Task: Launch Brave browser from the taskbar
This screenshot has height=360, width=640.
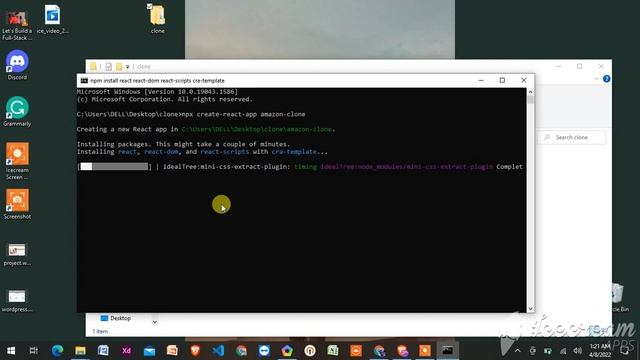Action: coord(196,351)
